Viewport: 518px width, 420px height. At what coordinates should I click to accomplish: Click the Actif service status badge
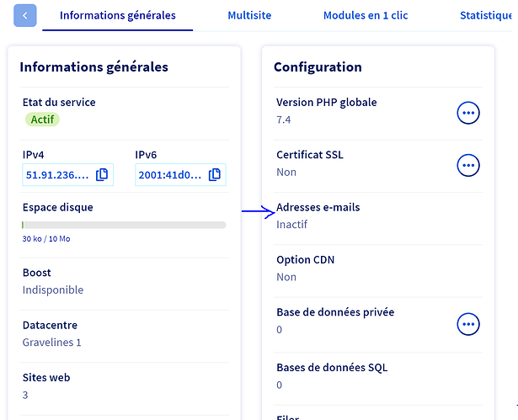[42, 120]
